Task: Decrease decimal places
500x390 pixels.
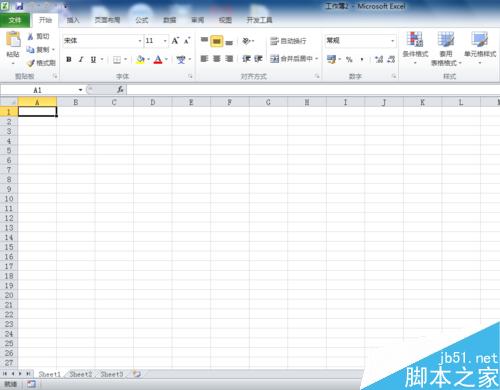Action: coord(391,60)
